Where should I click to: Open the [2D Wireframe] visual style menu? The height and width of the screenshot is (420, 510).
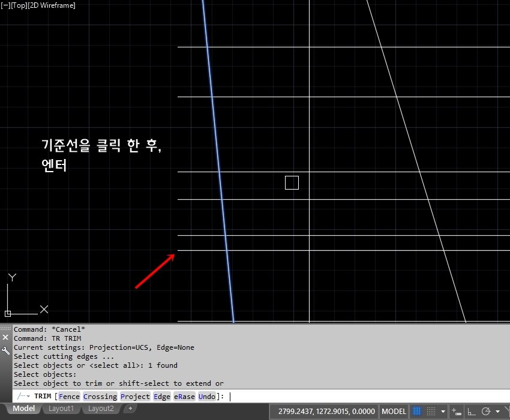52,5
